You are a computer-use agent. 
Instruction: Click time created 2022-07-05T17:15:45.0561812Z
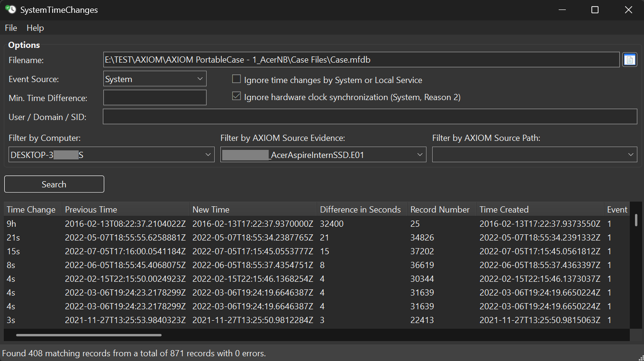click(x=540, y=251)
